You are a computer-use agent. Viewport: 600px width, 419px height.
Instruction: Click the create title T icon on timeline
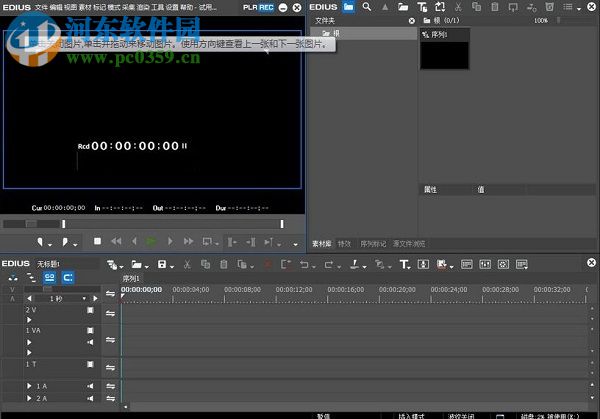404,264
